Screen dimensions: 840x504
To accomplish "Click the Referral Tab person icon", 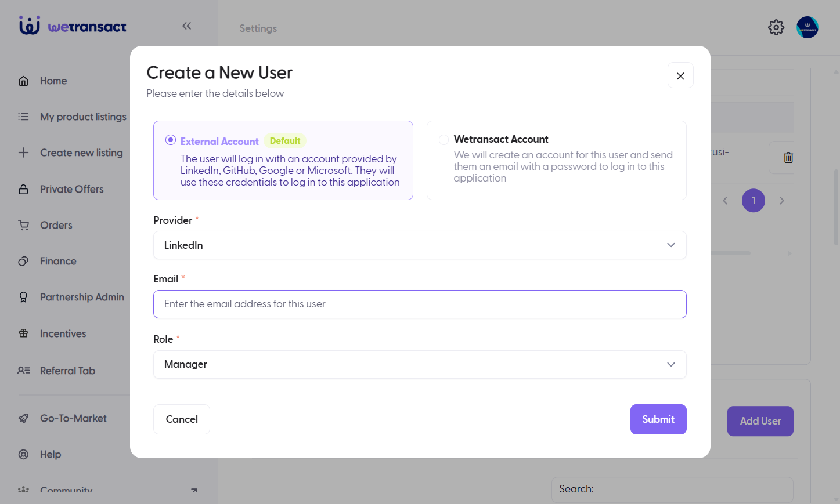I will tap(23, 371).
